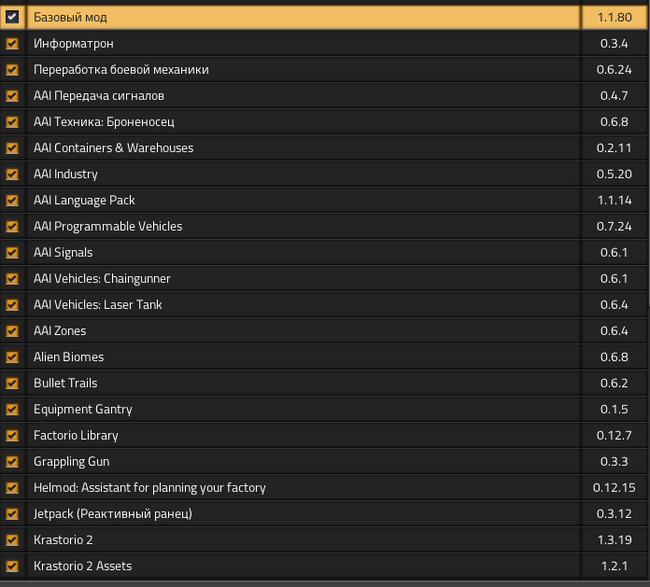Click the AAI Signals mod name

point(63,252)
